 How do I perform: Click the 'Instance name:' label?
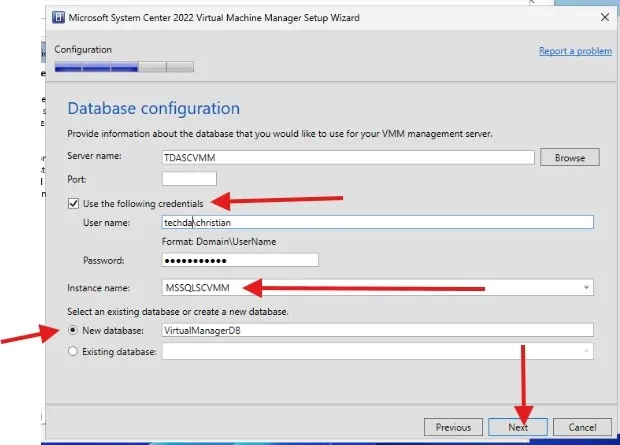pyautogui.click(x=98, y=288)
